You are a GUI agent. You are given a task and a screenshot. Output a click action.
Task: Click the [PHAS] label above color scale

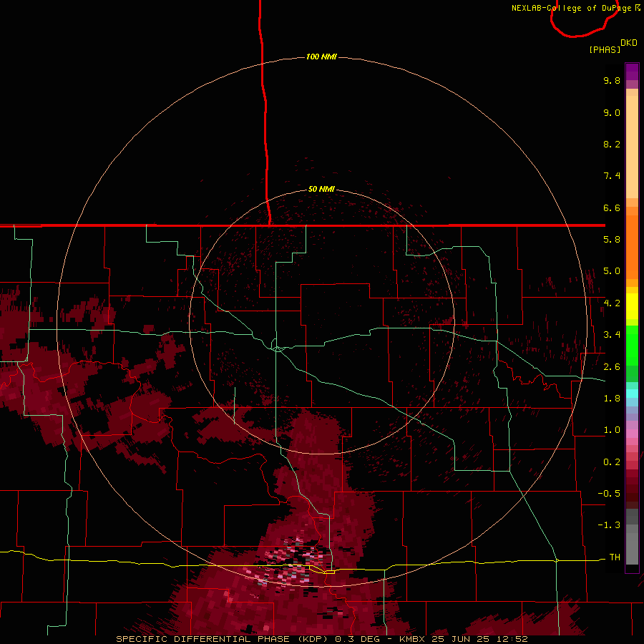[x=605, y=49]
